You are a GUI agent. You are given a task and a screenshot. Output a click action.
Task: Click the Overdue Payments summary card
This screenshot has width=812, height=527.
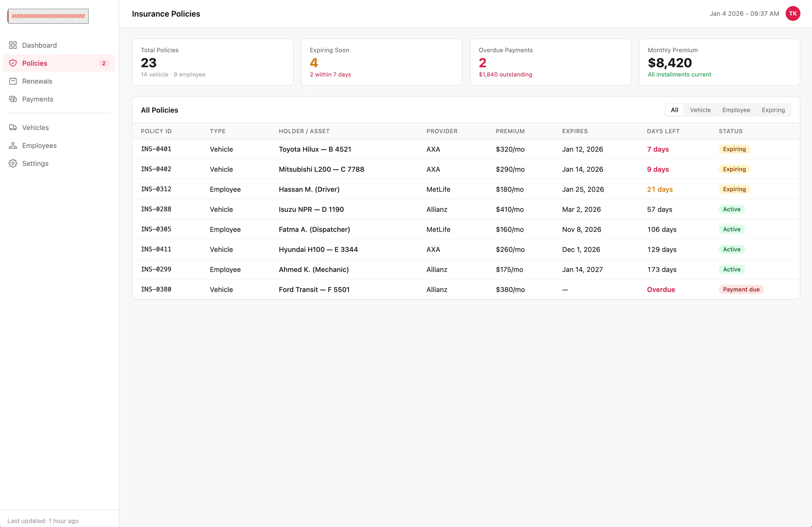click(x=550, y=62)
